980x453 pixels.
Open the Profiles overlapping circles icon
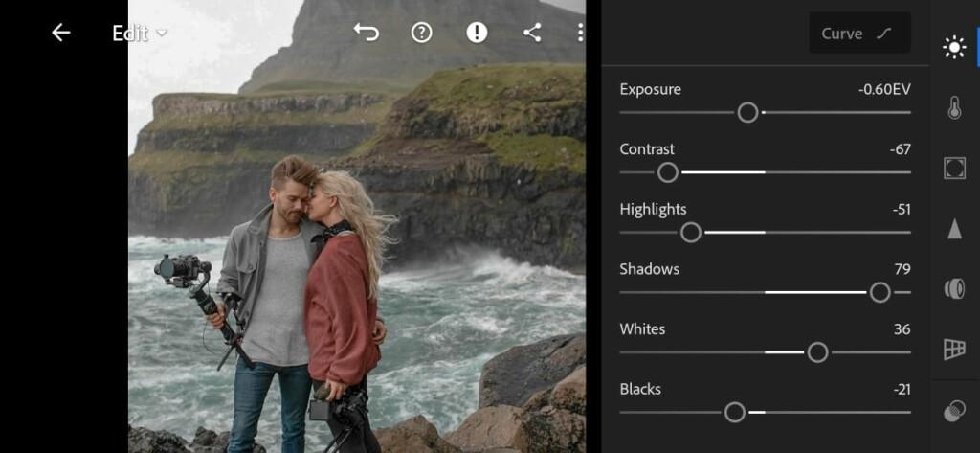pos(954,412)
